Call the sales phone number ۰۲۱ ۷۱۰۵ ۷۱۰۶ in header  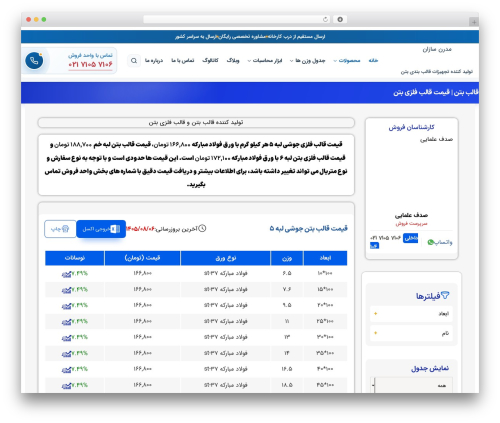90,64
